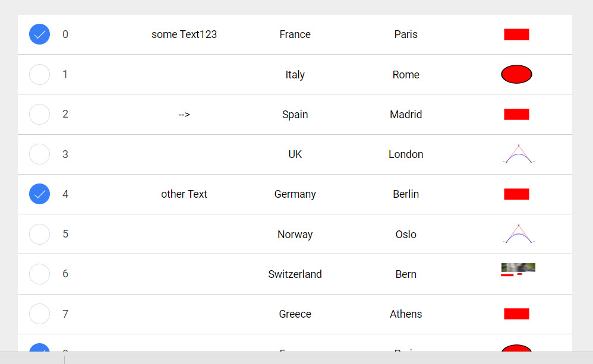Click the curve graphic in Oslo row
The height and width of the screenshot is (364, 593).
point(518,233)
